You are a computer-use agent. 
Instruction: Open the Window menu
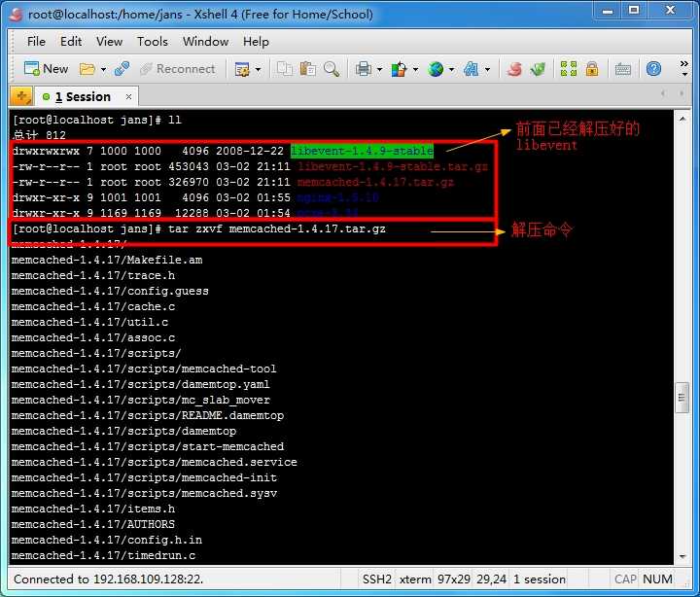pos(206,42)
